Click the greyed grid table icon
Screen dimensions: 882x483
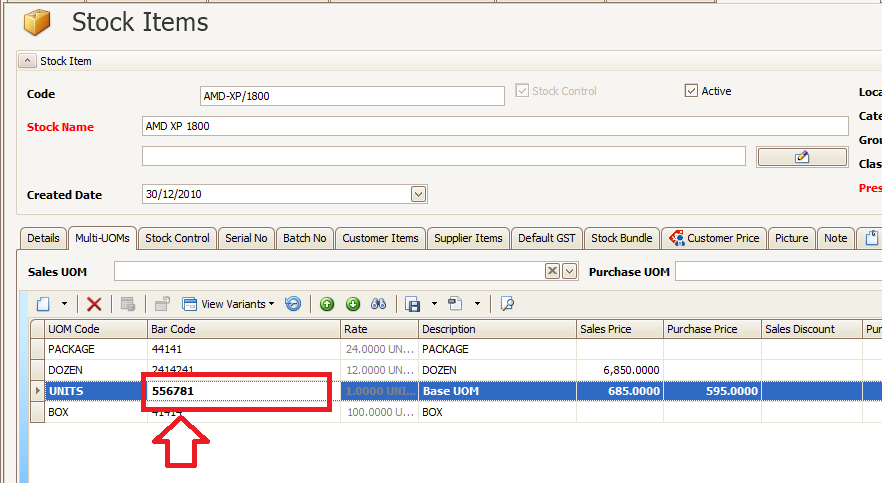(x=128, y=304)
